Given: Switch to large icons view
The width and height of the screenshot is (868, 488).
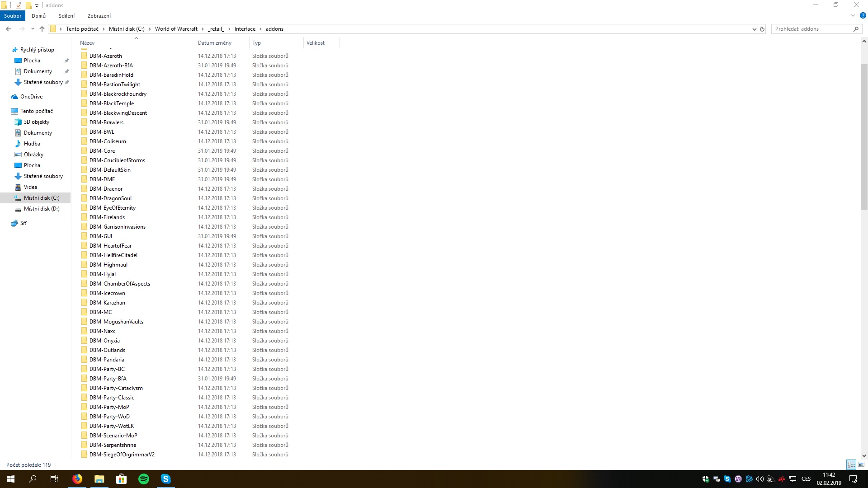Looking at the screenshot, I should coord(861,465).
